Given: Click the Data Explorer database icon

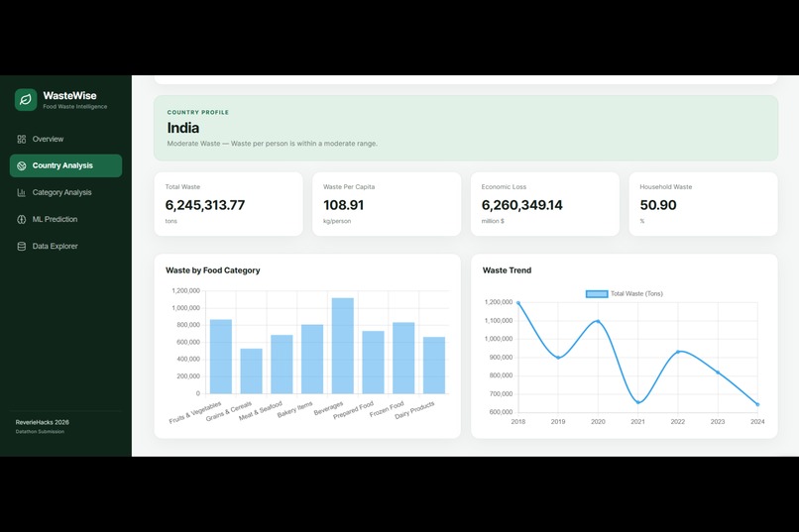Looking at the screenshot, I should [22, 247].
